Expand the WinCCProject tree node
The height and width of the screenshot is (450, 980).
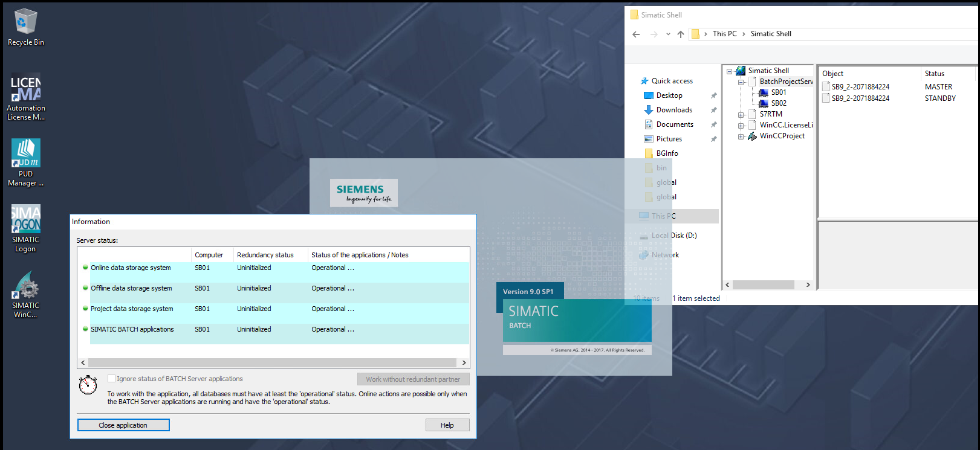(x=741, y=136)
